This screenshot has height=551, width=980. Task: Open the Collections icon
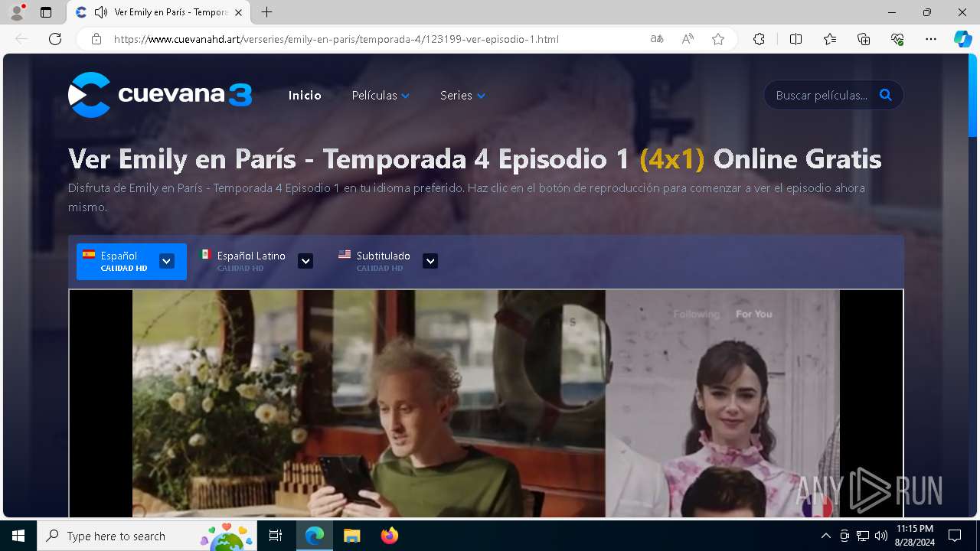click(864, 39)
